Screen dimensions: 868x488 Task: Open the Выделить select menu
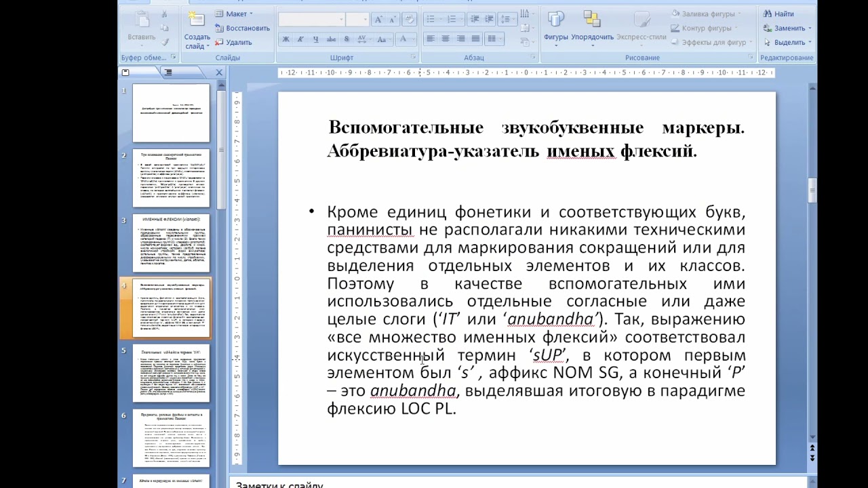click(787, 42)
